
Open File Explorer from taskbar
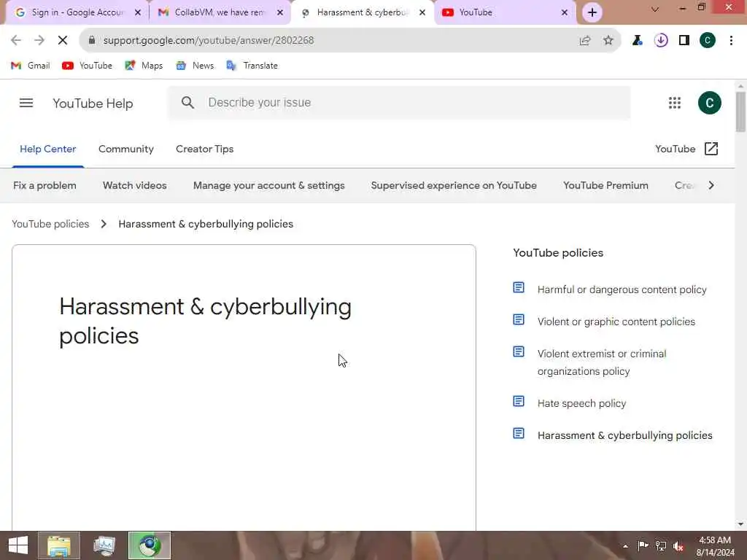click(59, 545)
